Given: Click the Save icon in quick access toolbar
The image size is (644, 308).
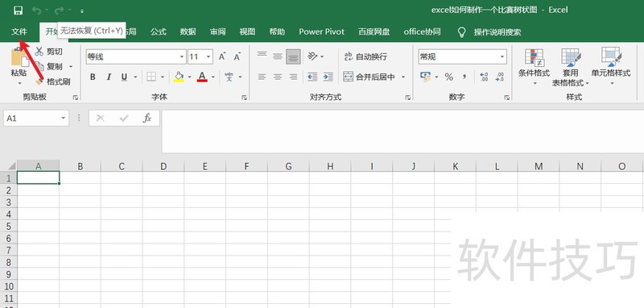Looking at the screenshot, I should coord(18,10).
